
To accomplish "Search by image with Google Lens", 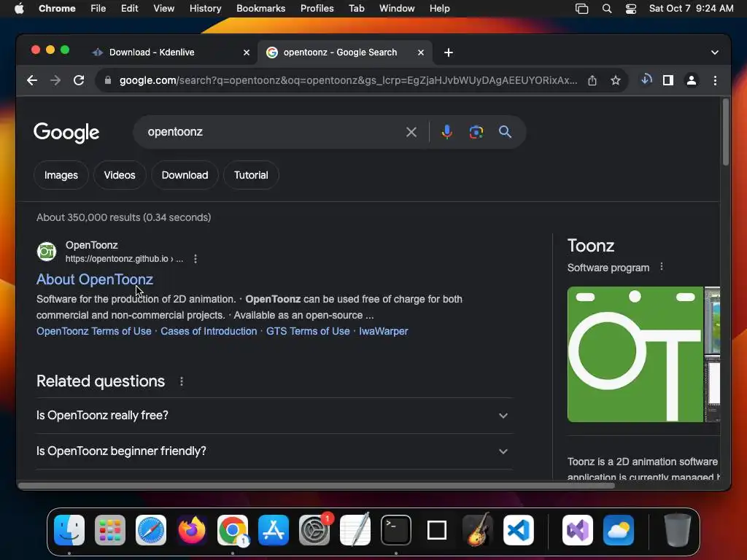I will click(476, 132).
